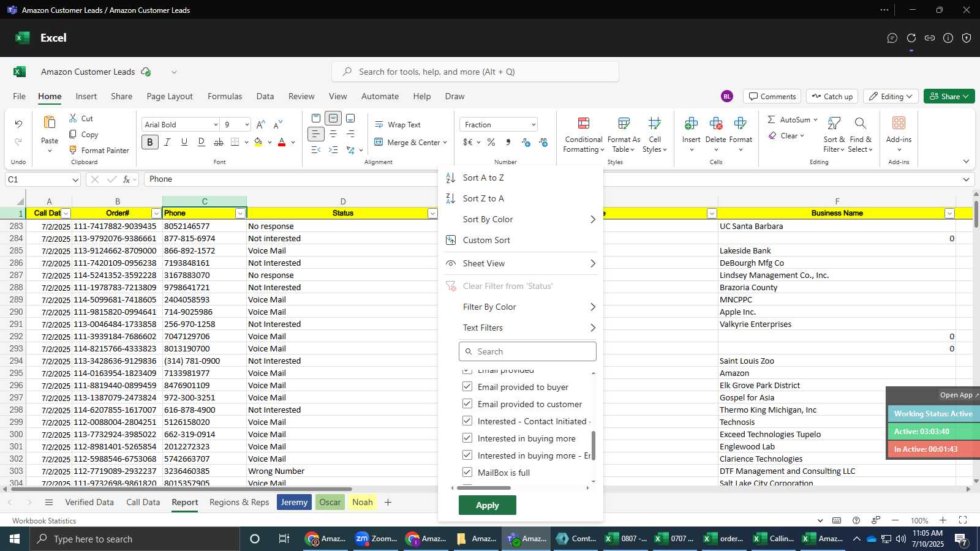The width and height of the screenshot is (980, 551).
Task: Open Sort & Filter menu
Action: click(834, 134)
